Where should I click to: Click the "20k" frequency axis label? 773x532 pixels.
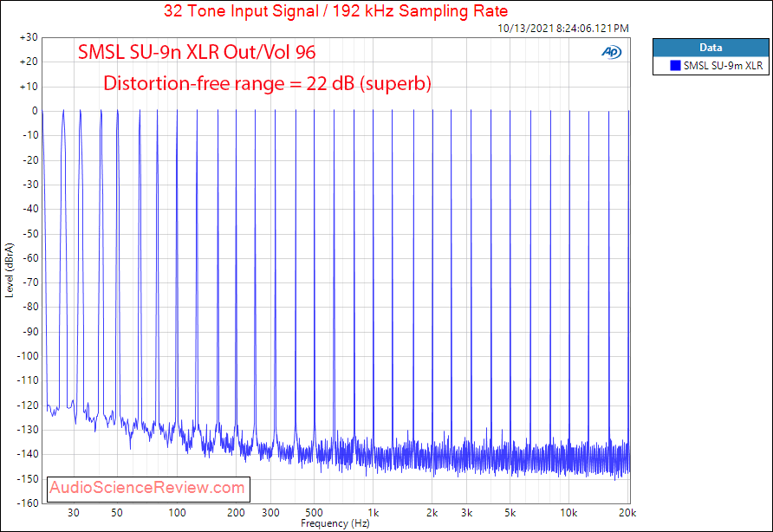point(627,513)
